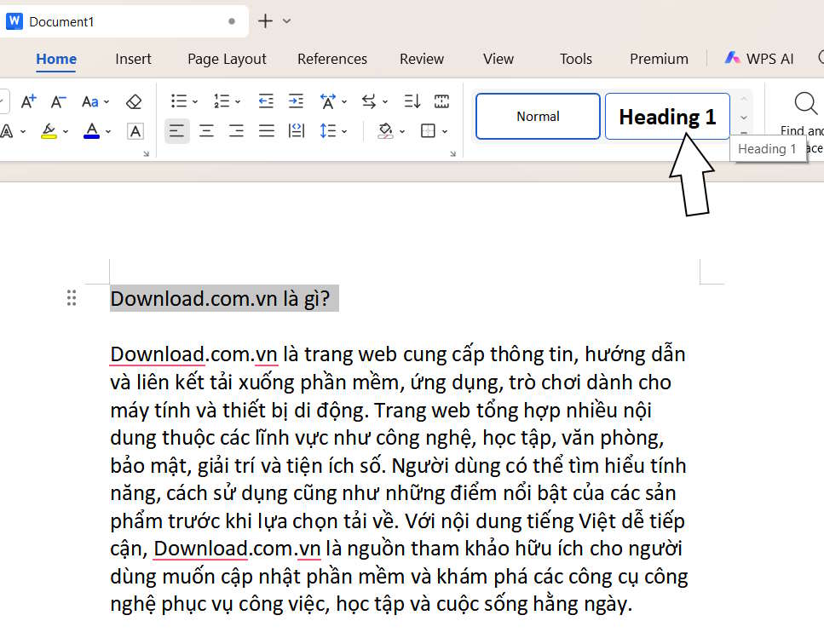
Task: Decrease font size with A- icon
Action: click(58, 101)
